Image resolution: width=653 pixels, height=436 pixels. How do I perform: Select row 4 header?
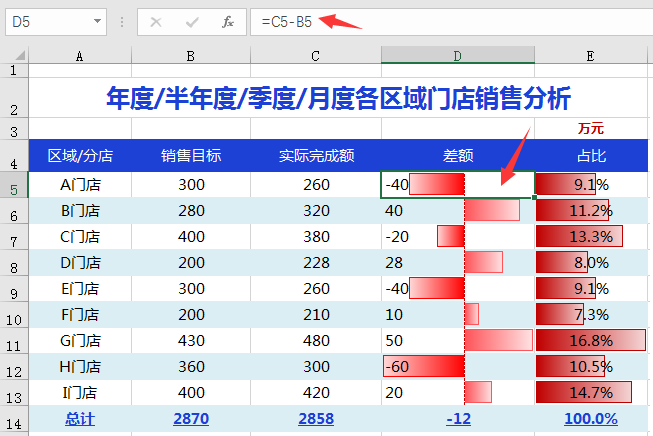click(x=14, y=155)
